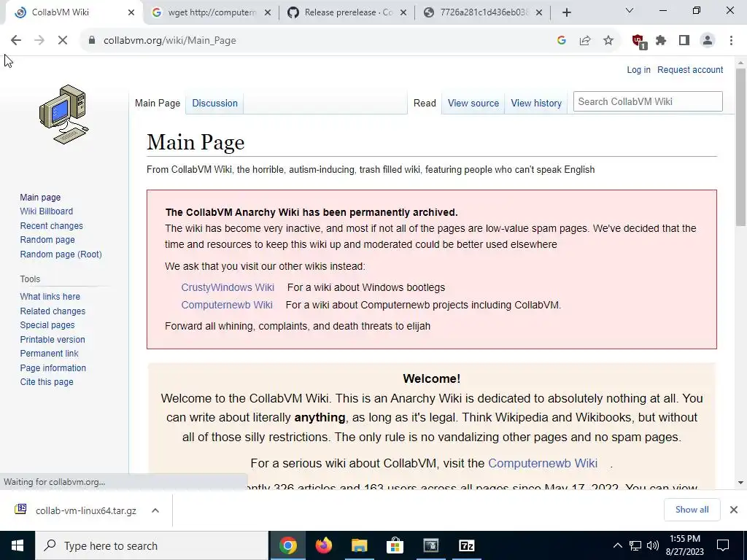The height and width of the screenshot is (560, 747).
Task: Open the taskbar clock and date
Action: pyautogui.click(x=686, y=545)
